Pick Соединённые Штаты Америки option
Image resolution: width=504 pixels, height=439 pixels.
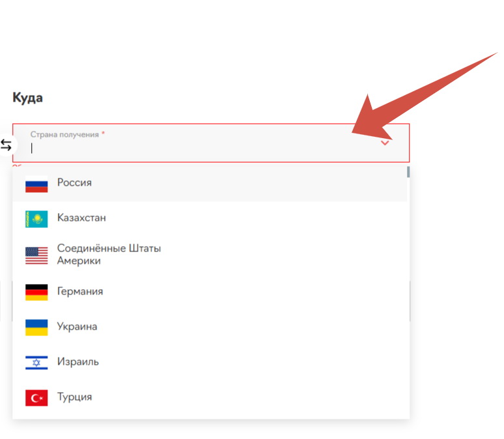[x=108, y=255]
